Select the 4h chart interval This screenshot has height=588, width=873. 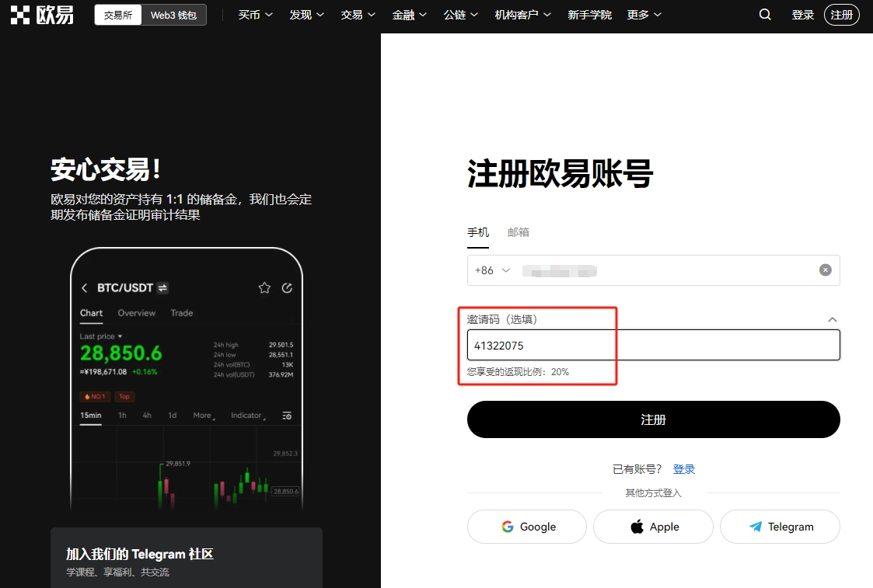pos(146,416)
